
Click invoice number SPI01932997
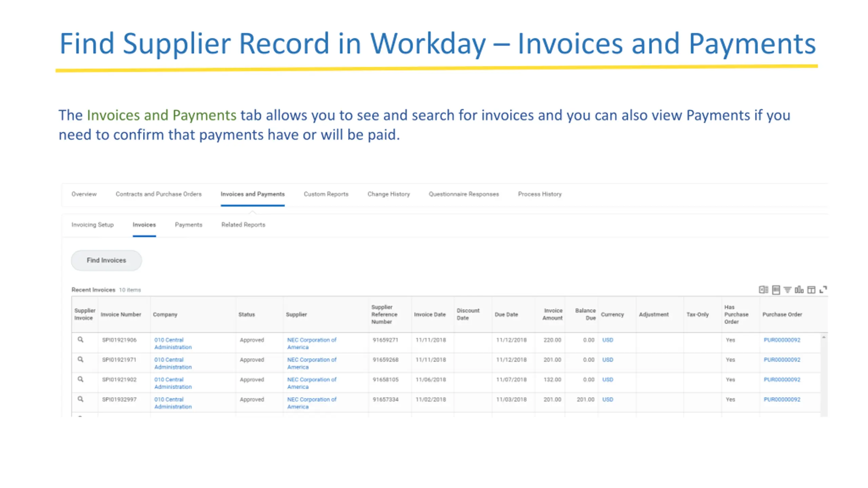(119, 399)
